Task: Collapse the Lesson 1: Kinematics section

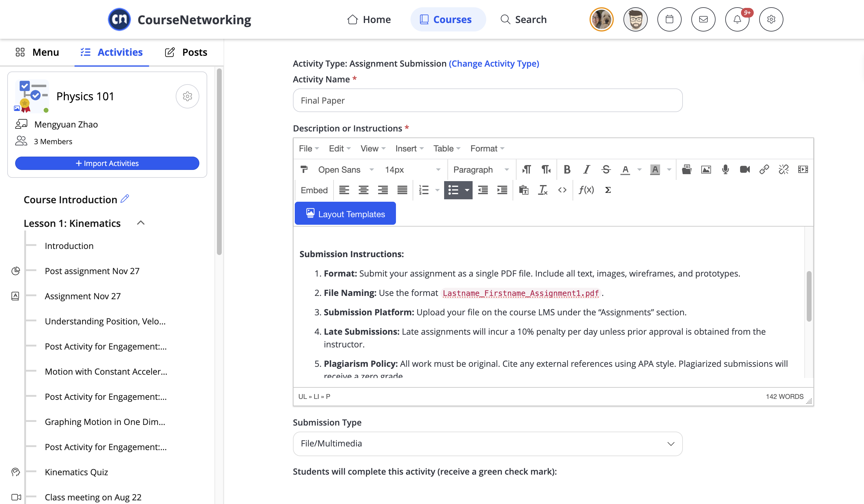Action: [141, 223]
